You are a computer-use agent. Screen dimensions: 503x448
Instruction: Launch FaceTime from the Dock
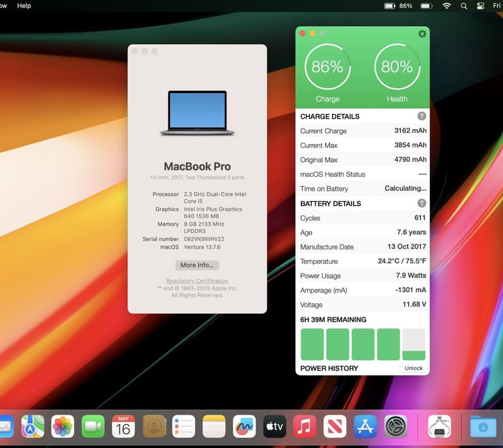(93, 426)
